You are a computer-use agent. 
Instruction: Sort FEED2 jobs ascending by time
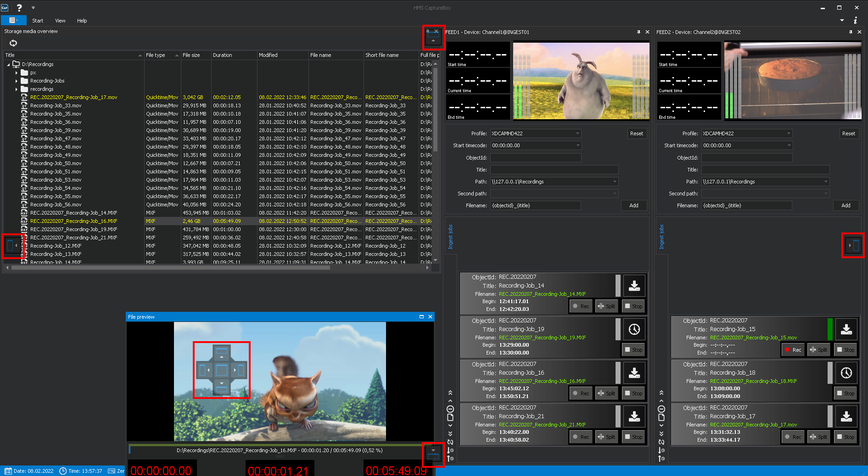(661, 459)
